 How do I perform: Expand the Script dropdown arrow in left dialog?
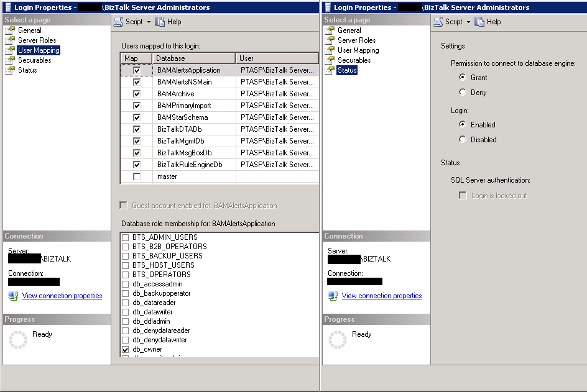click(x=149, y=22)
